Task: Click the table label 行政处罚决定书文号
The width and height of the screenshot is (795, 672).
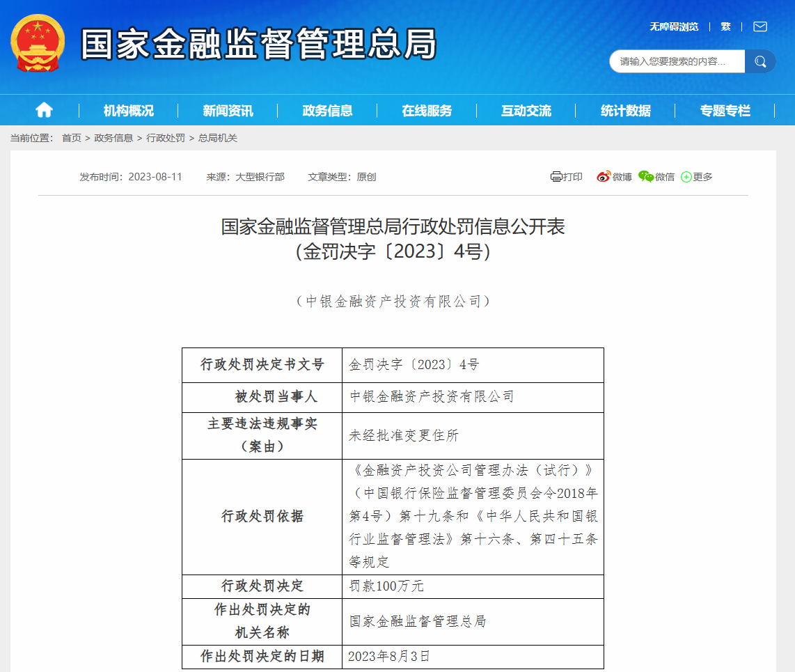Action: [262, 364]
